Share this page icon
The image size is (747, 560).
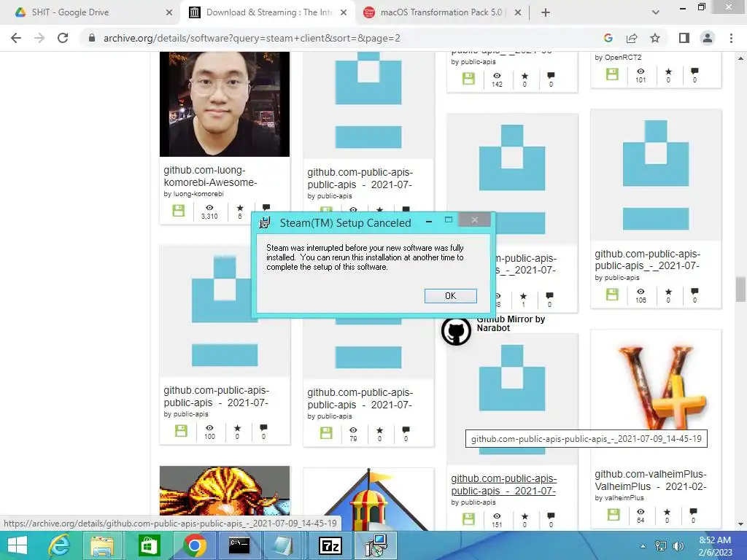click(632, 38)
